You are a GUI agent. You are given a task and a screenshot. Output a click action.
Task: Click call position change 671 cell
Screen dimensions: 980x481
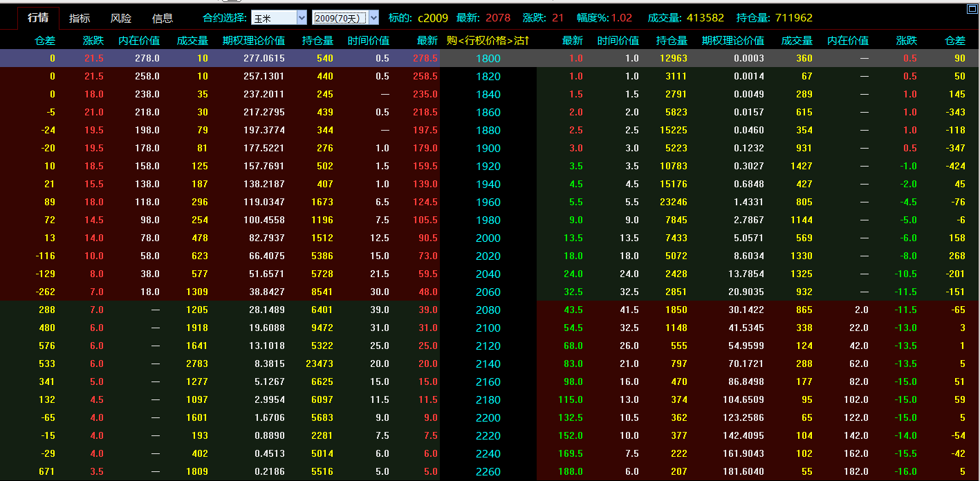click(48, 471)
